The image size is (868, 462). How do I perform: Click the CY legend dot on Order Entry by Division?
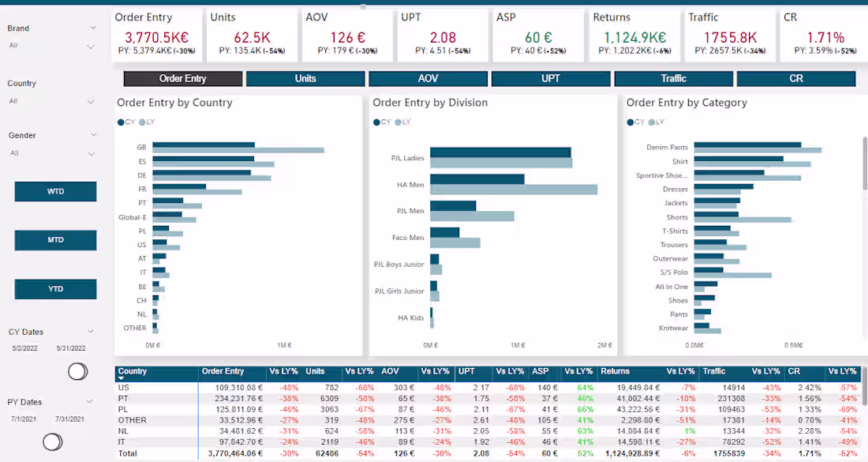(377, 122)
